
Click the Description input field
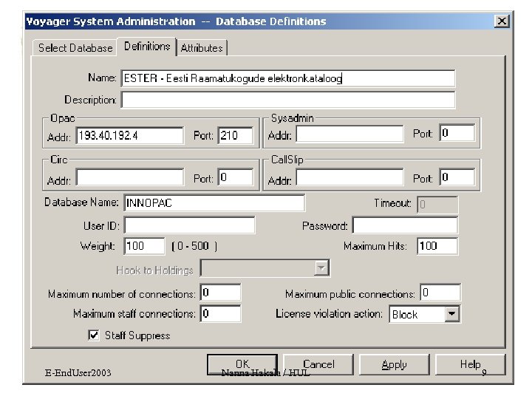coord(288,100)
